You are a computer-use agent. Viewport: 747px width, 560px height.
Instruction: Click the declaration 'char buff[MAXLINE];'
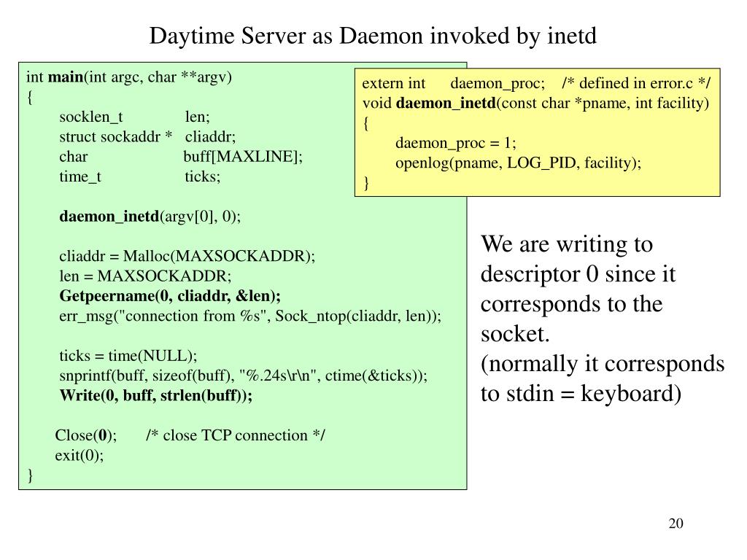(x=181, y=157)
